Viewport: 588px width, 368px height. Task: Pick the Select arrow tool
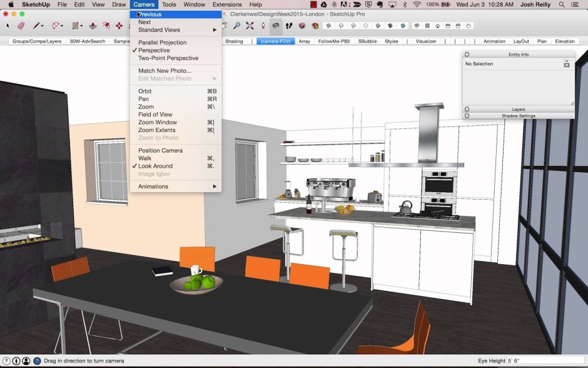click(x=8, y=26)
